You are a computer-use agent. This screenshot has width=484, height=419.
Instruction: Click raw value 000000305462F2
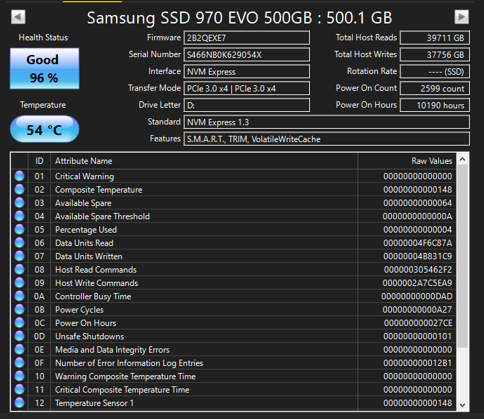[x=418, y=270]
